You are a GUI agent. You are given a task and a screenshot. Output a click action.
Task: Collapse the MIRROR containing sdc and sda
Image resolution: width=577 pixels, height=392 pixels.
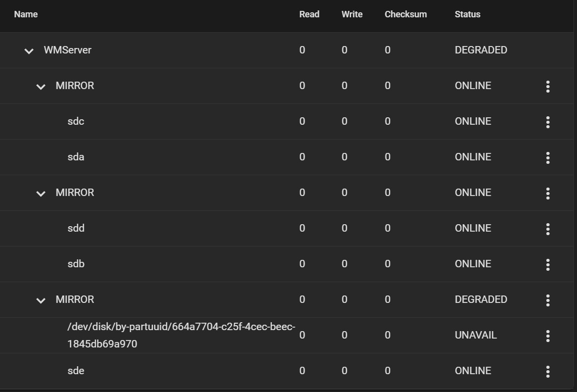click(x=41, y=87)
